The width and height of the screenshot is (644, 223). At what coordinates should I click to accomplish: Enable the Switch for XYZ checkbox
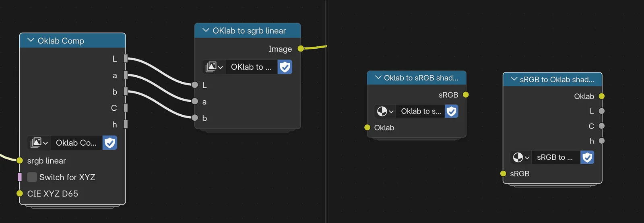click(x=32, y=177)
